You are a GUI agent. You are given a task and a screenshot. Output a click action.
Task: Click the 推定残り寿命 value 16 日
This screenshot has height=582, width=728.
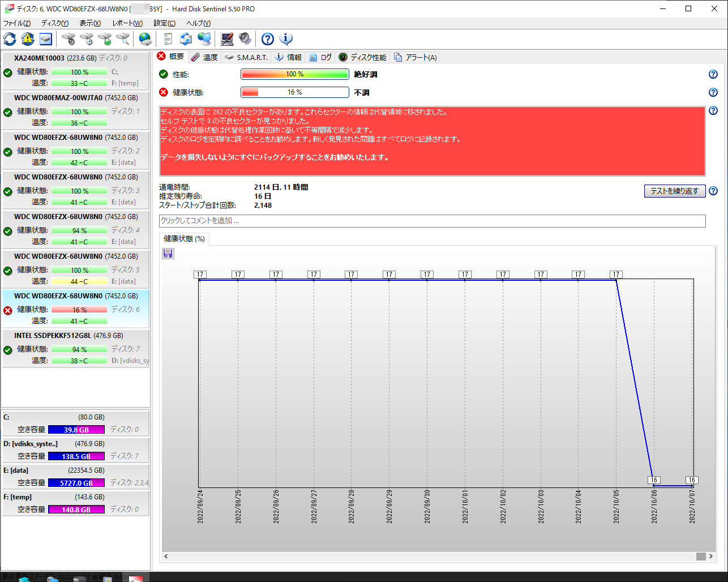pyautogui.click(x=262, y=196)
